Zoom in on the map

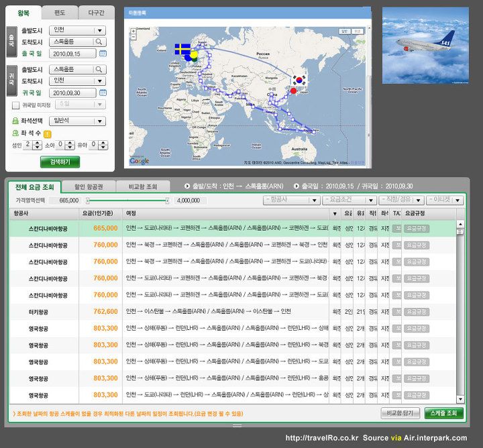pyautogui.click(x=133, y=32)
